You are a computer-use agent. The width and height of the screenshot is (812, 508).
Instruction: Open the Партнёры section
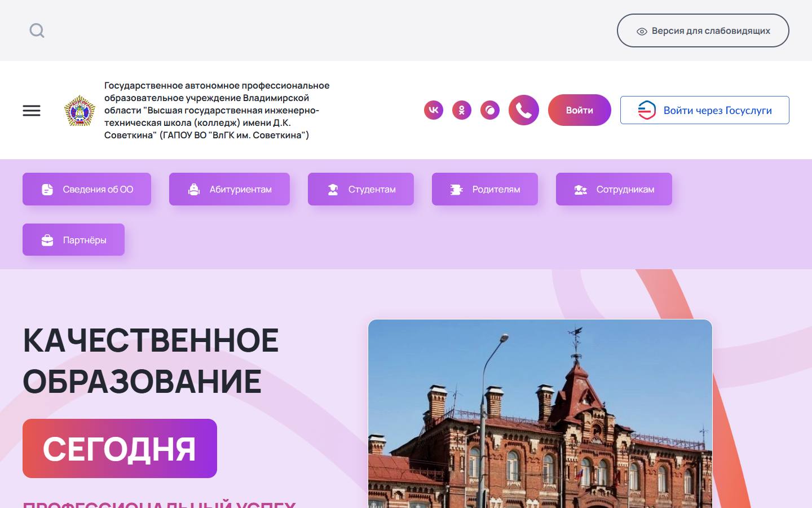click(x=73, y=240)
